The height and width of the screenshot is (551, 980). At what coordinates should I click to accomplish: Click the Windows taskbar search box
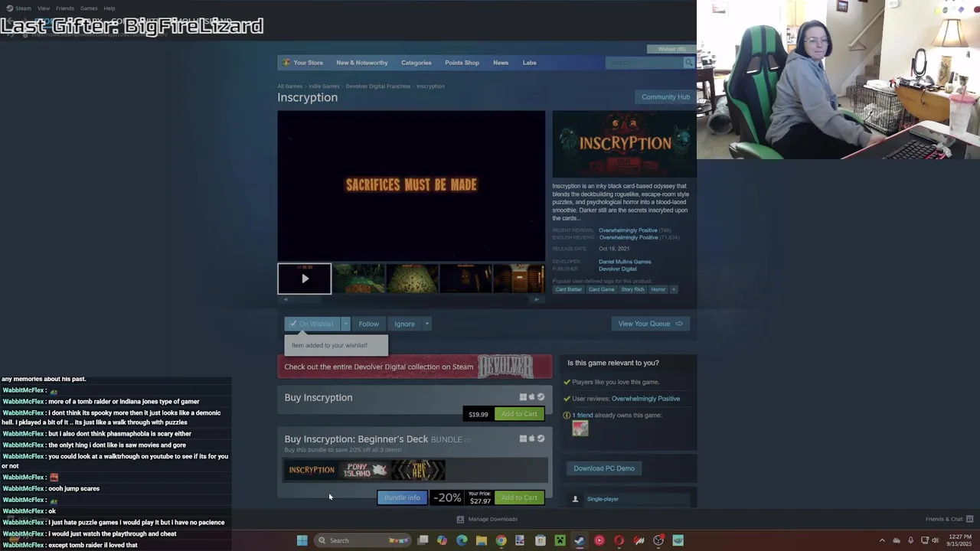tap(361, 540)
